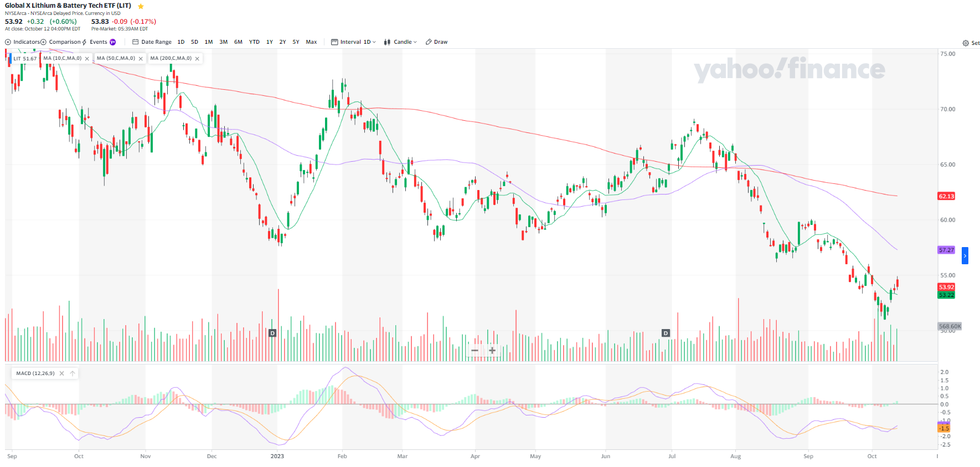Screen dimensions: 980x467
Task: Click the purple Yahoo Plus badge
Action: pos(113,42)
